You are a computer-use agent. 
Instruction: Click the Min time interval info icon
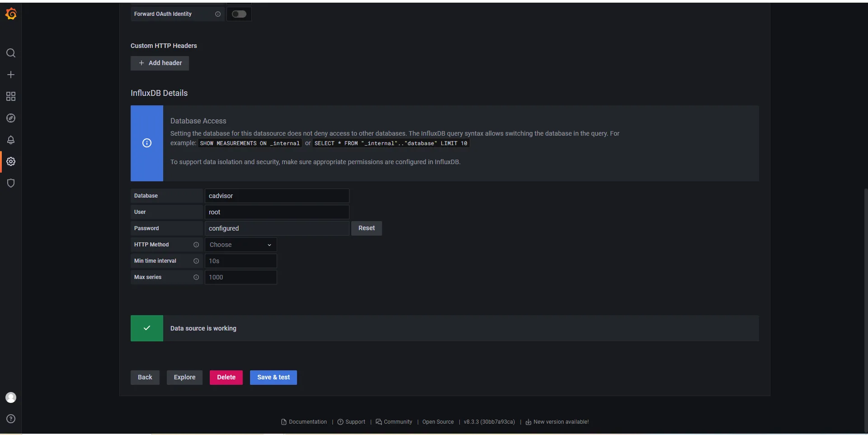196,261
